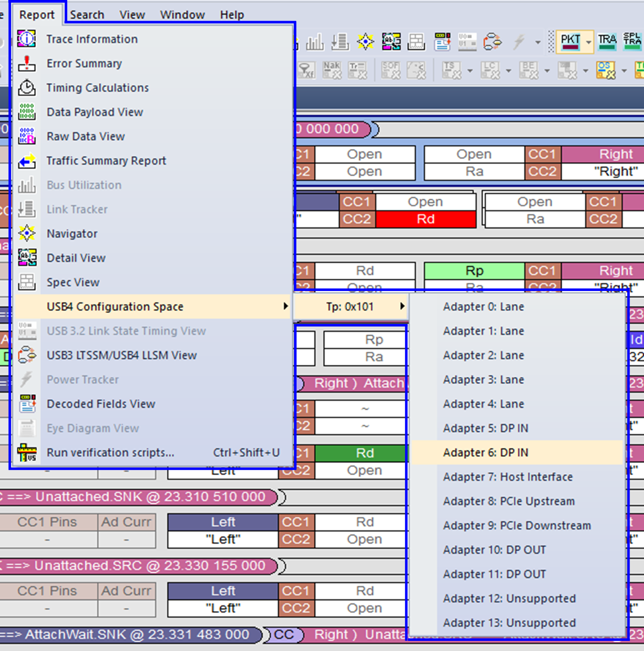This screenshot has width=644, height=651.
Task: Open the Navigator star icon
Action: click(x=27, y=233)
